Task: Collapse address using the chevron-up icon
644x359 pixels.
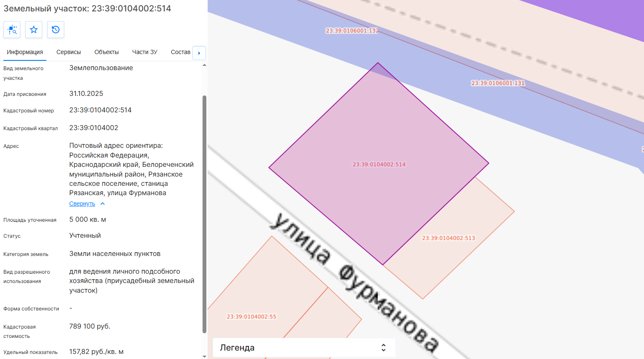Action: pos(103,204)
